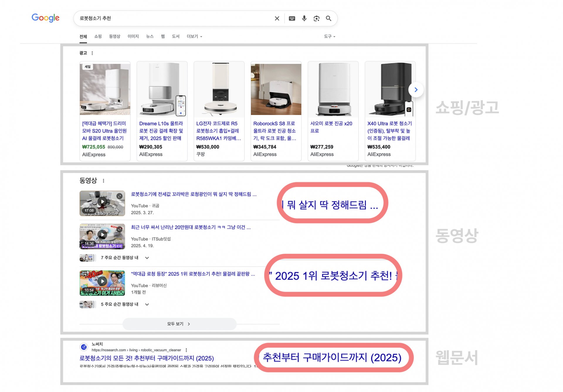
Task: Open the on-screen keyboard icon
Action: (292, 18)
